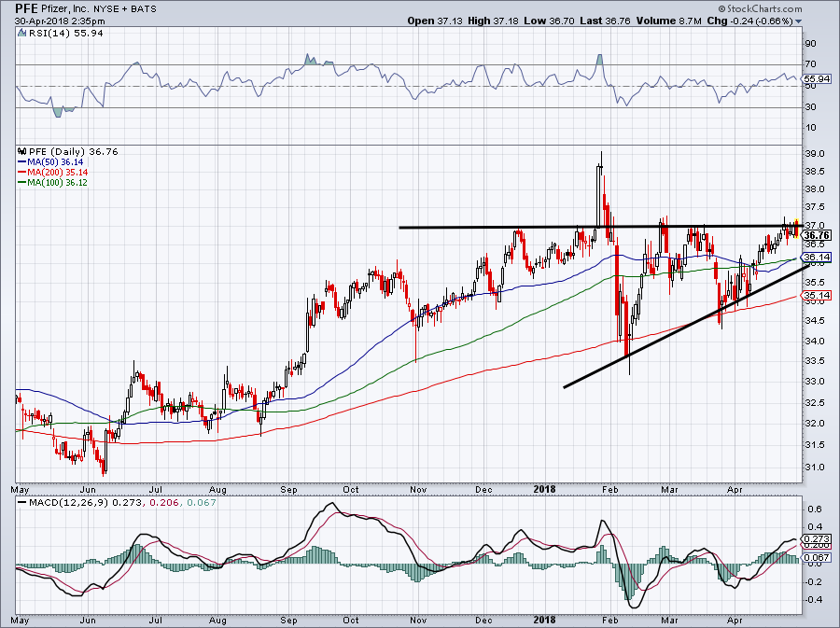Click the PFE ticker symbol in header
Viewport: 840px width, 628px height.
point(26,8)
